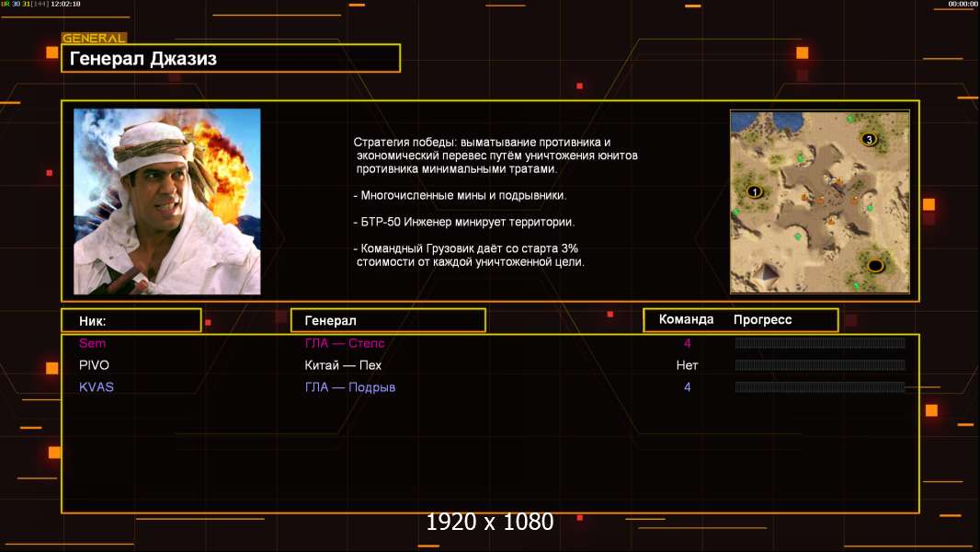The image size is (980, 552).
Task: Click 'Китай — Пех' general entry
Action: point(343,365)
